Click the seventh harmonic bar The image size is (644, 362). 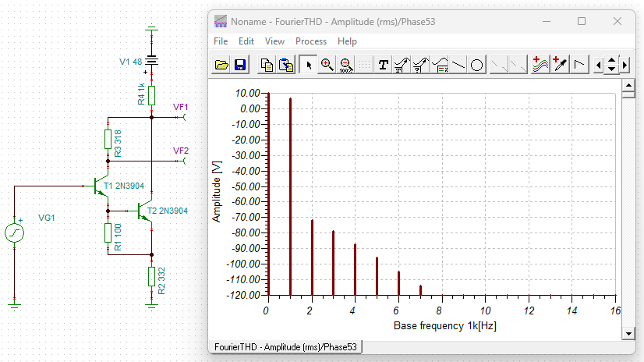coord(420,290)
